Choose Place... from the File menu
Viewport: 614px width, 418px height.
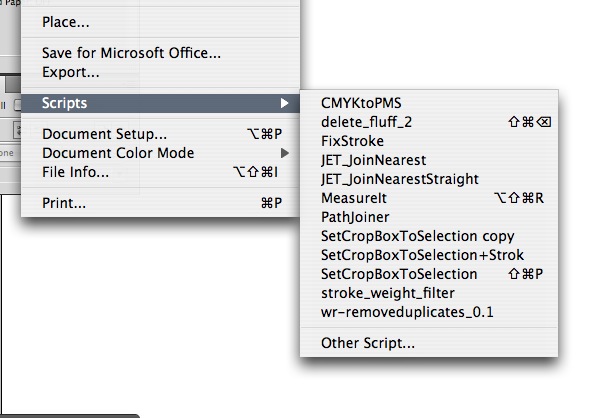pyautogui.click(x=161, y=22)
